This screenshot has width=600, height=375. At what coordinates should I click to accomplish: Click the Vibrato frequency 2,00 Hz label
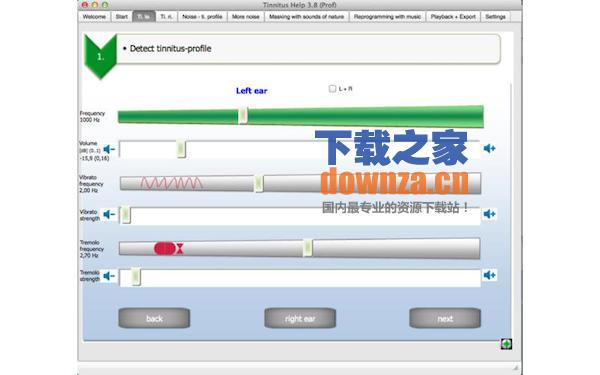91,184
